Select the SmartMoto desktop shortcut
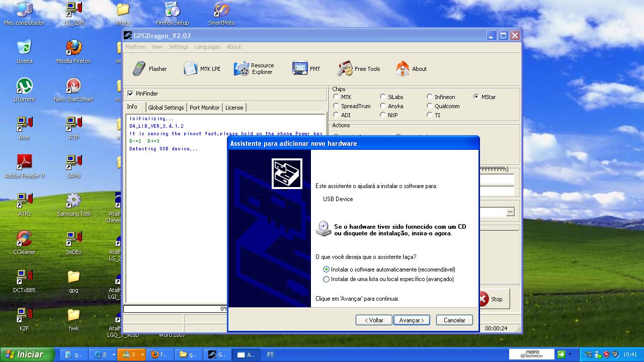Screen dimensions: 644x362 221,14
